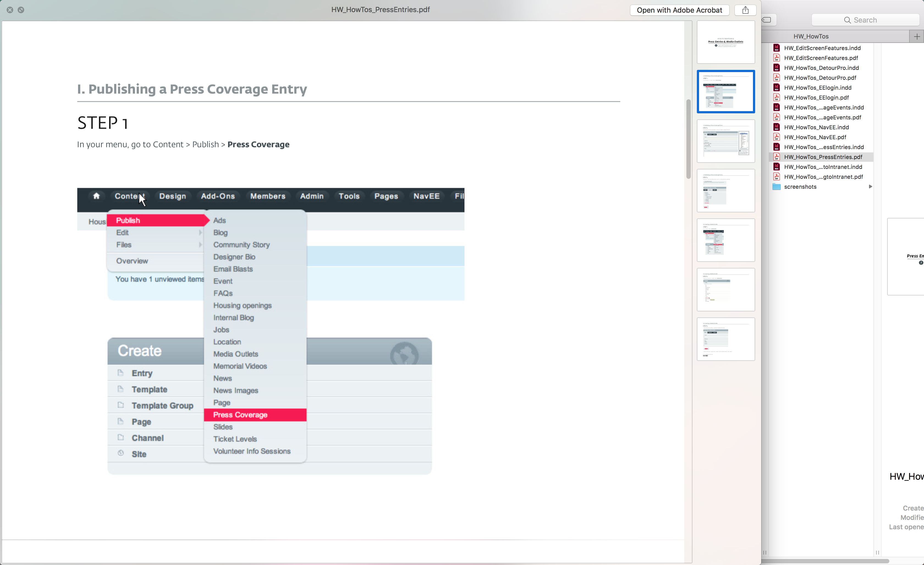Click the HW_HowTos_gtoIntranet.pdf file icon
This screenshot has width=924, height=565.
pos(777,176)
